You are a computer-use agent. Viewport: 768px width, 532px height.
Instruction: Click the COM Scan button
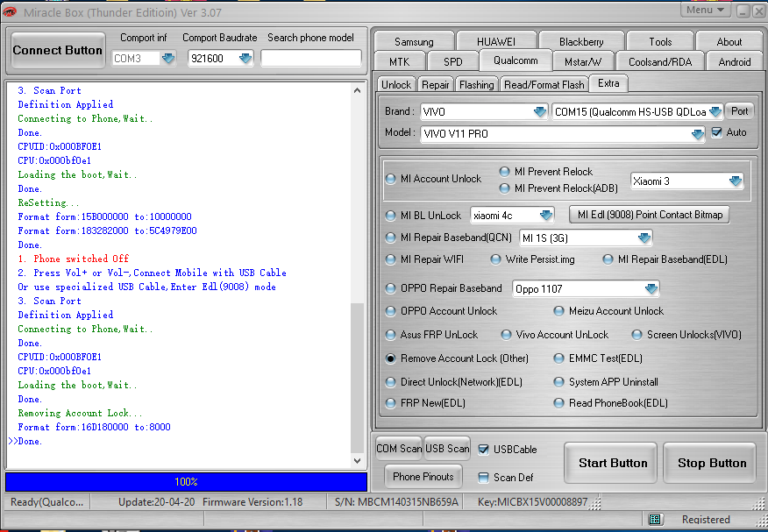pyautogui.click(x=399, y=449)
